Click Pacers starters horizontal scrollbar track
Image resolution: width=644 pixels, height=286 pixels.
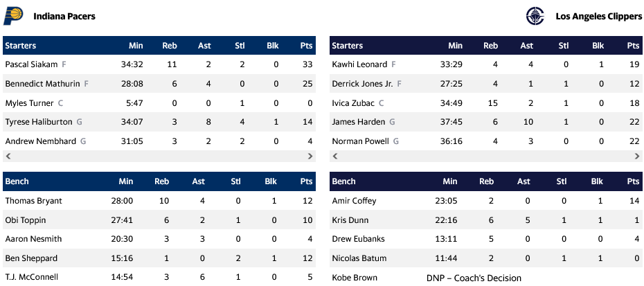click(x=159, y=157)
